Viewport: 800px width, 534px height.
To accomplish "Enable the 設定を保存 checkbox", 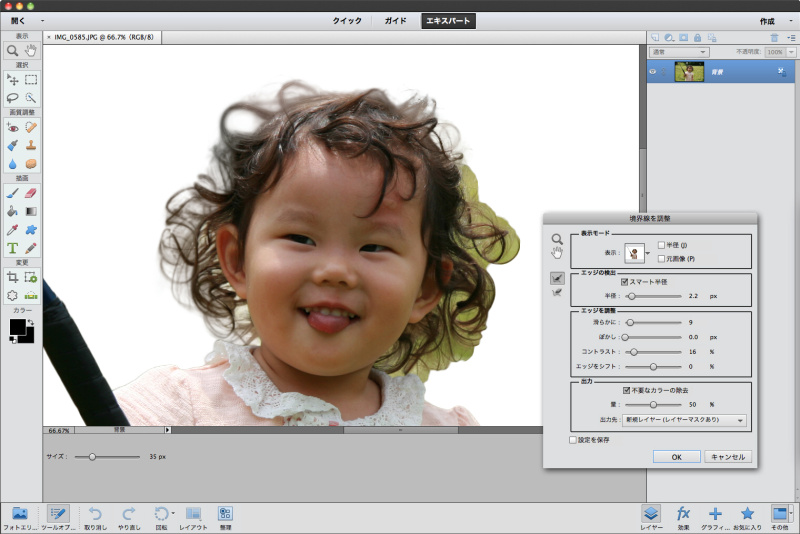I will click(573, 440).
